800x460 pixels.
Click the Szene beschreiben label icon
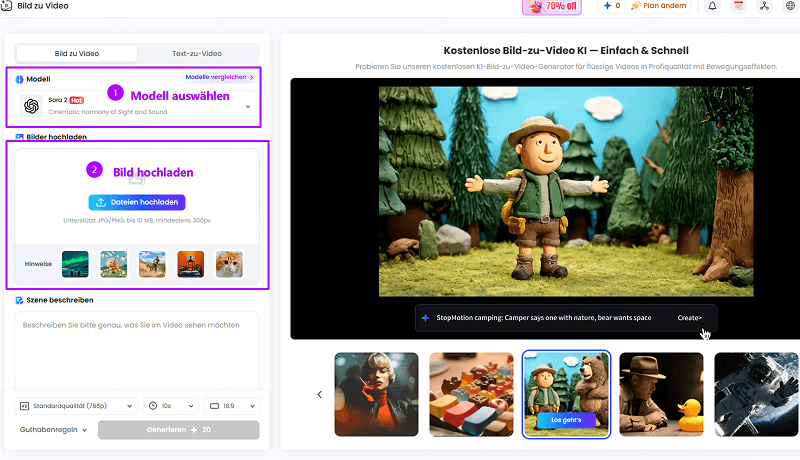(x=19, y=300)
